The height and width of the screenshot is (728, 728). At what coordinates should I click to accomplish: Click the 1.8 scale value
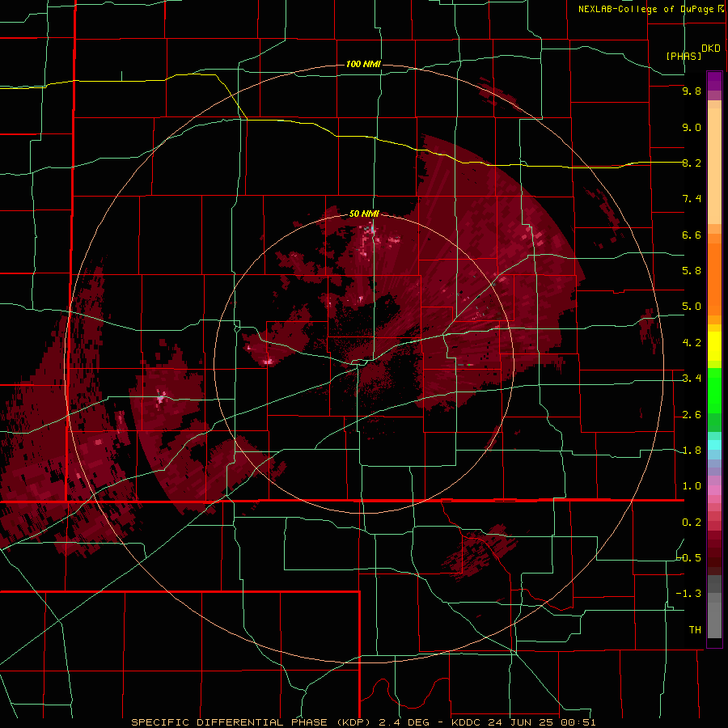tap(692, 451)
